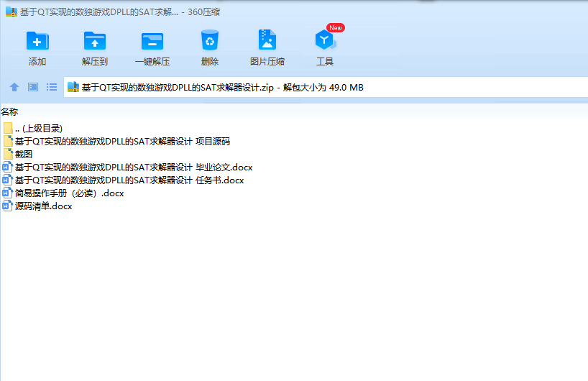
Task: Select 源码清单.docx file name
Action: [44, 206]
